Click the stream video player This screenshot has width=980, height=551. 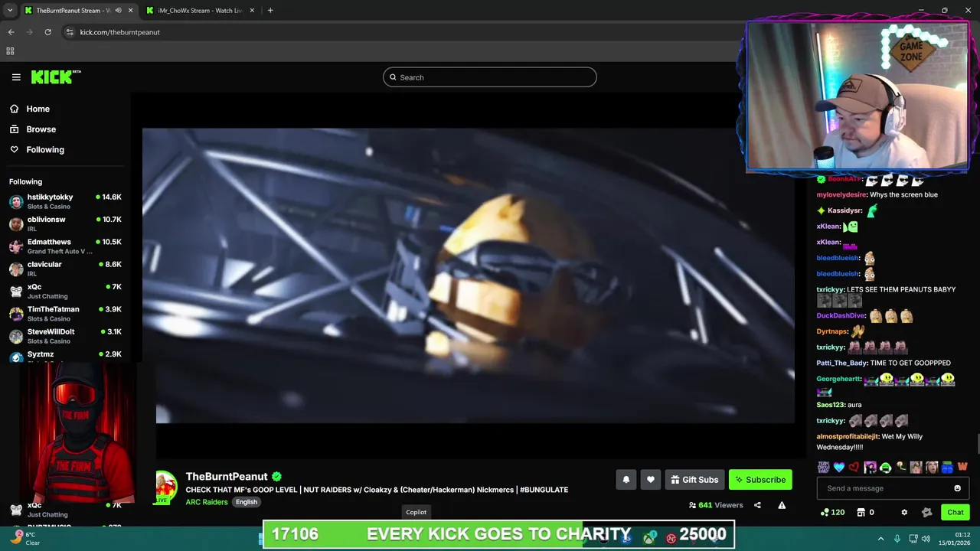coord(469,275)
